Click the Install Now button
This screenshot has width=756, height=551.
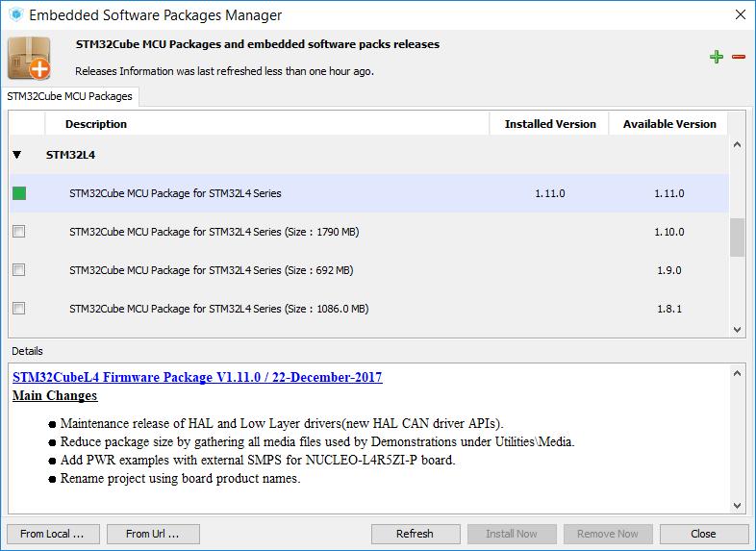pyautogui.click(x=512, y=534)
